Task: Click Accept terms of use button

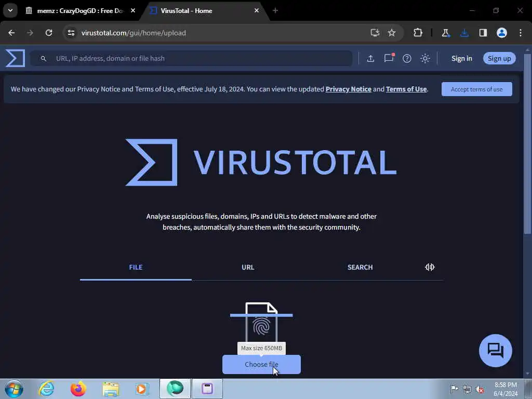Action: click(x=477, y=89)
